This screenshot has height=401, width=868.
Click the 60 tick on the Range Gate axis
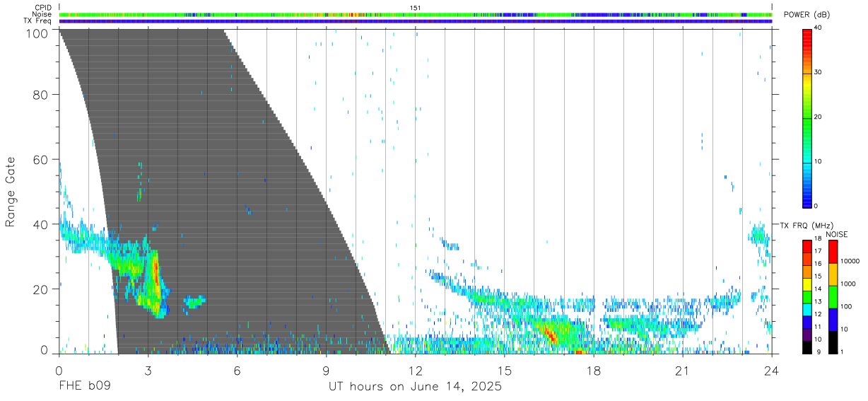pyautogui.click(x=42, y=159)
